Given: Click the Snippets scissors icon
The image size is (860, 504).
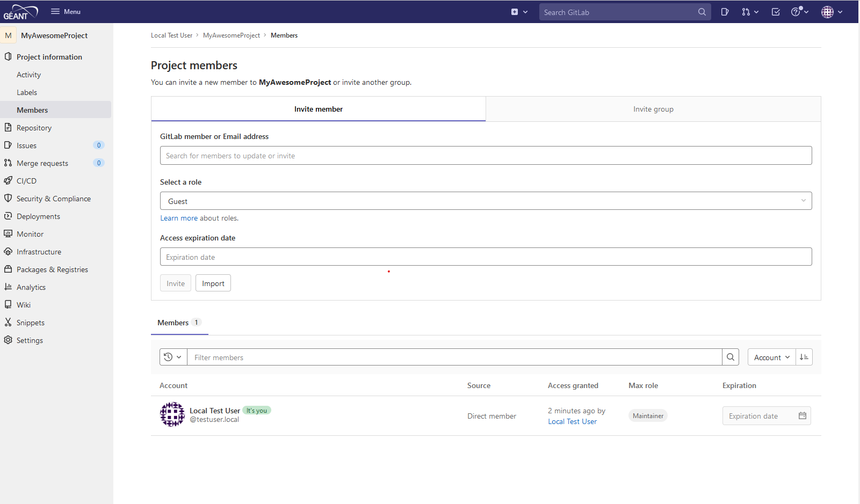Looking at the screenshot, I should click(x=8, y=322).
